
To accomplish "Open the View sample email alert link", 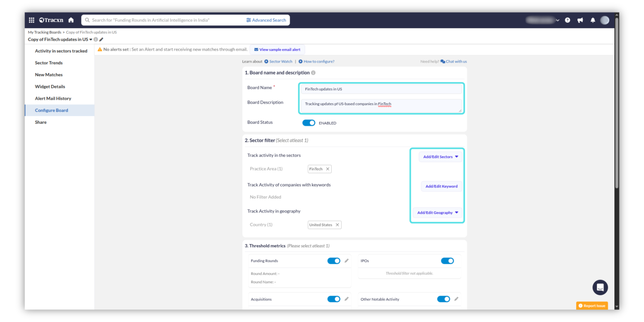I will (277, 50).
